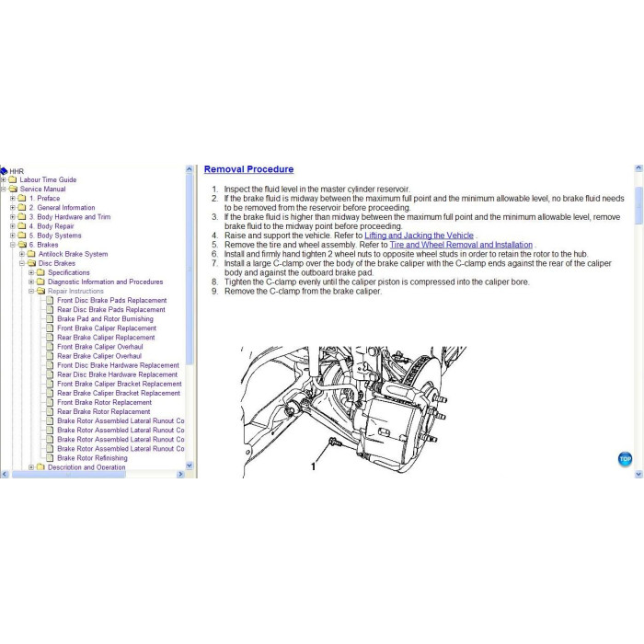
Task: Expand the 5. Body Systems node
Action: pyautogui.click(x=13, y=236)
